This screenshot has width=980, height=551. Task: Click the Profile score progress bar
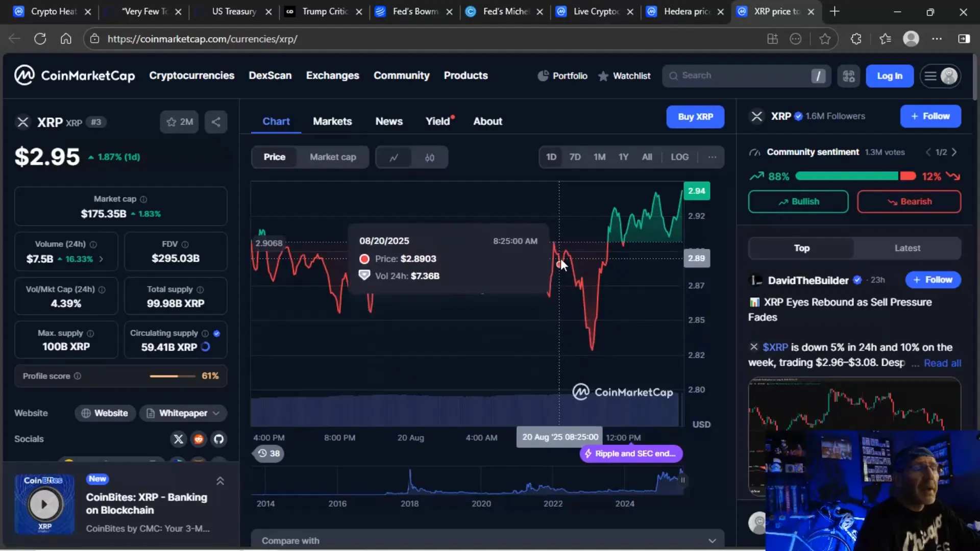173,376
